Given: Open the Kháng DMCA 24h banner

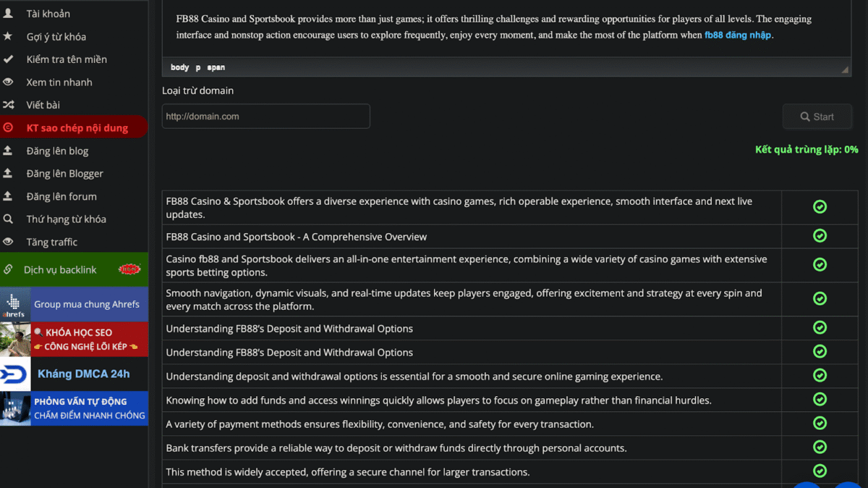Looking at the screenshot, I should (x=74, y=374).
